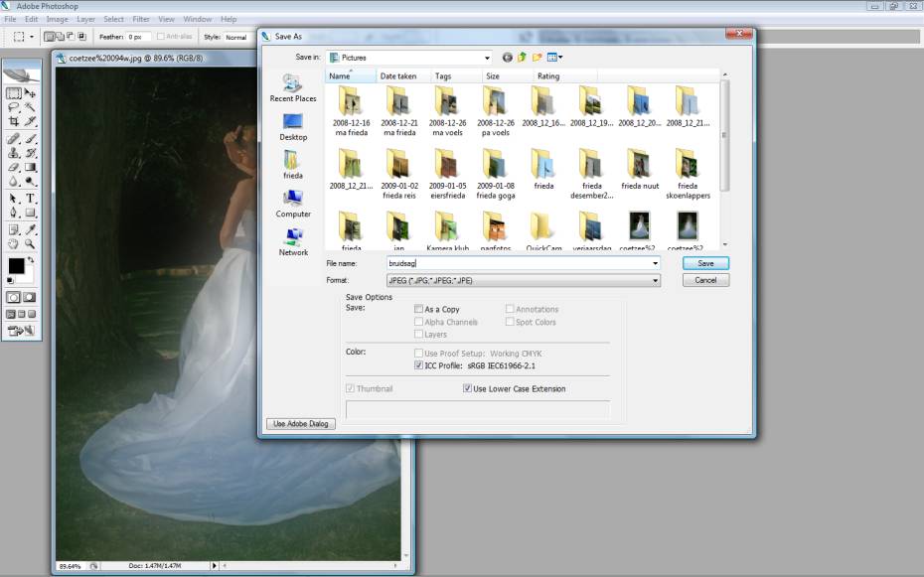Click the Use Adobe Dialog button
Image resolution: width=924 pixels, height=577 pixels.
point(300,423)
